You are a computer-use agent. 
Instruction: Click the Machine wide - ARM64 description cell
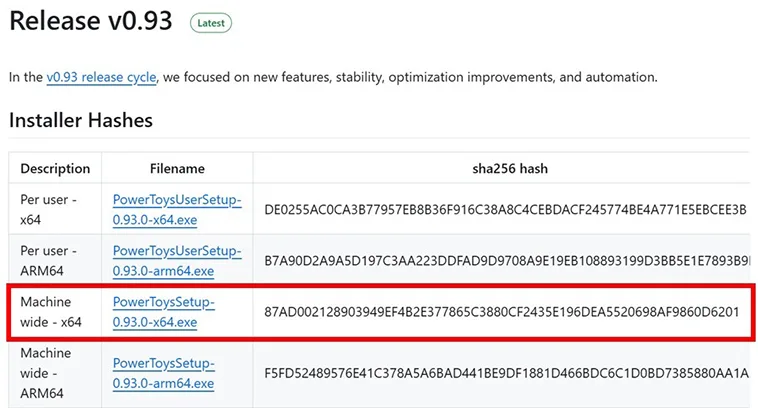click(48, 373)
